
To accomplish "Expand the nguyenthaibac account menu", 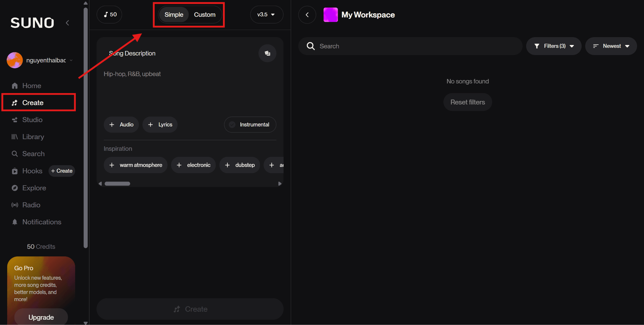I will point(71,60).
